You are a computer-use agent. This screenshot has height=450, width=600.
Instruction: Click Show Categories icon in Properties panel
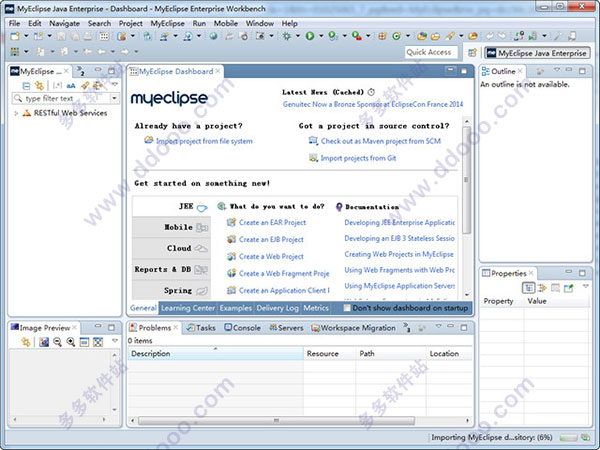[x=528, y=288]
